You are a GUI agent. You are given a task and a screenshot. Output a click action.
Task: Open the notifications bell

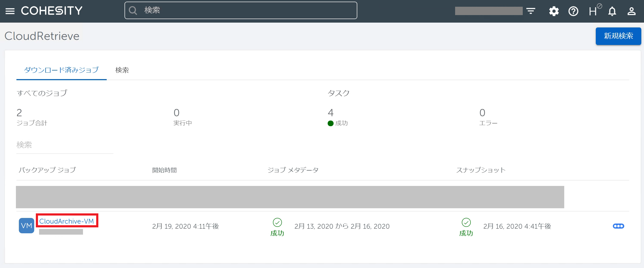(612, 11)
